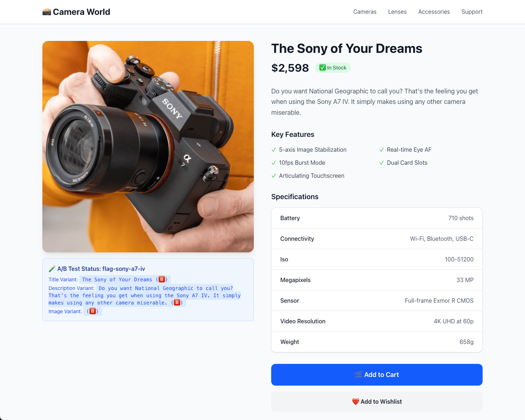The height and width of the screenshot is (420, 525).
Task: Add the Sony camera to cart
Action: [377, 375]
